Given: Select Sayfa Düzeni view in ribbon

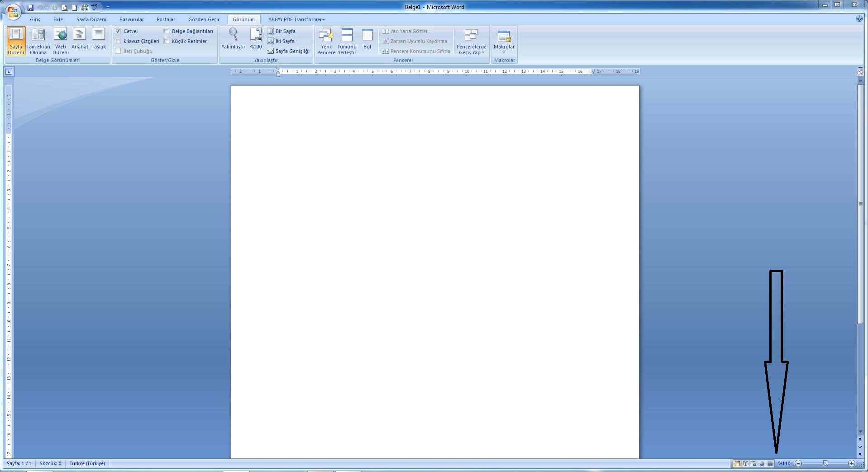Looking at the screenshot, I should pos(16,41).
